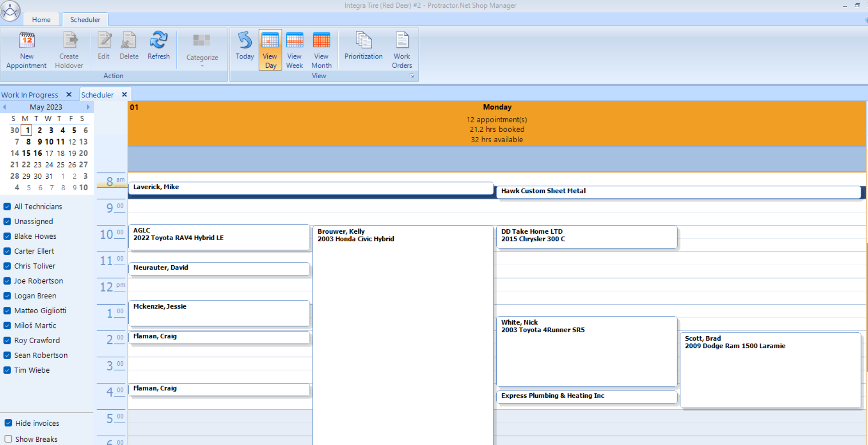Close the Scheduler document tab
This screenshot has width=868, height=445.
pyautogui.click(x=125, y=95)
